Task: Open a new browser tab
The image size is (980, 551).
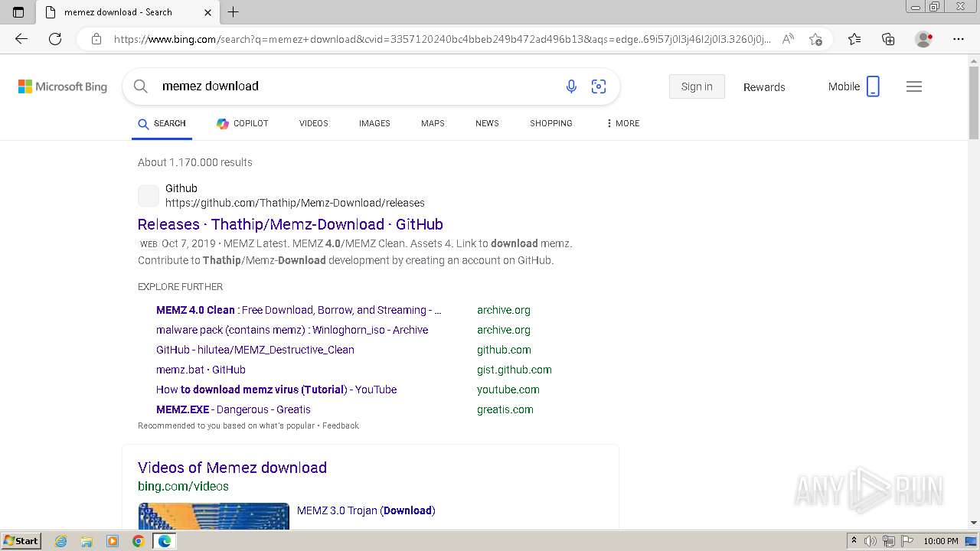Action: click(234, 12)
